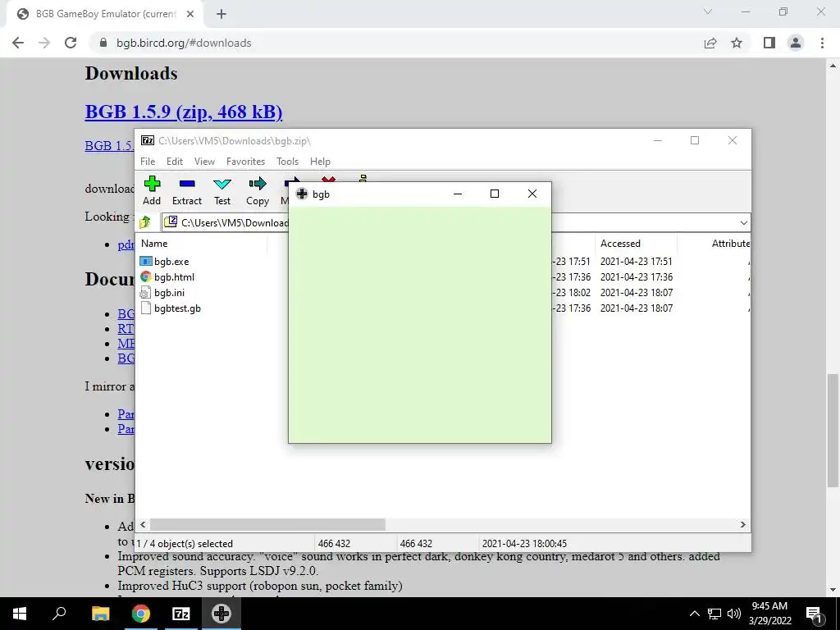Select the BGB GameBoy Emulator browser tab
The height and width of the screenshot is (630, 840).
[105, 14]
